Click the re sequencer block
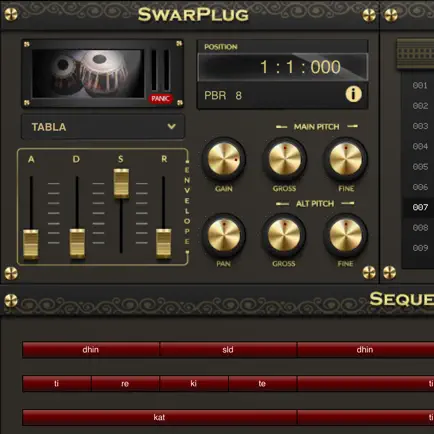 point(125,384)
